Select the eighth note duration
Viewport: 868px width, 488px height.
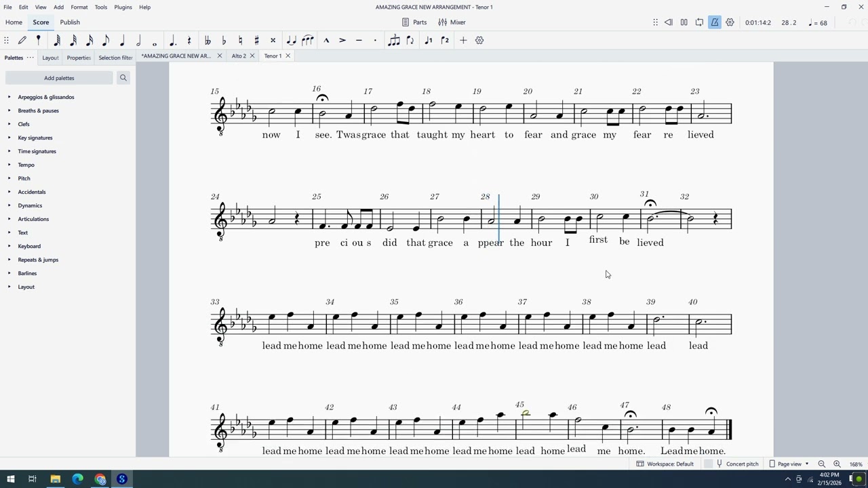(106, 41)
